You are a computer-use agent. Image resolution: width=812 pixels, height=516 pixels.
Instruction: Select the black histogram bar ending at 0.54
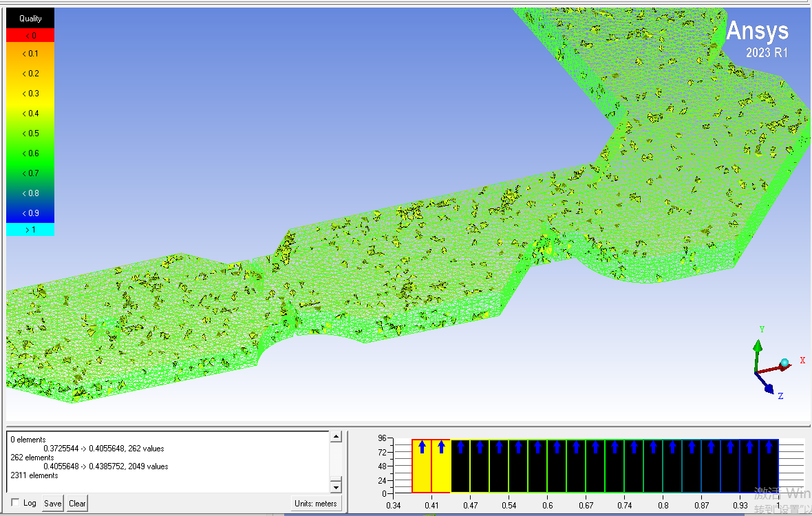499,466
